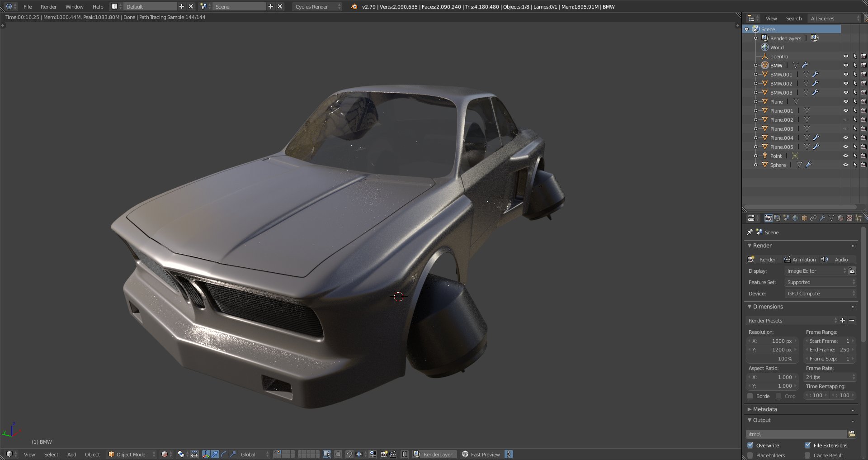Open the 3D view Select menu
The height and width of the screenshot is (460, 868).
51,454
